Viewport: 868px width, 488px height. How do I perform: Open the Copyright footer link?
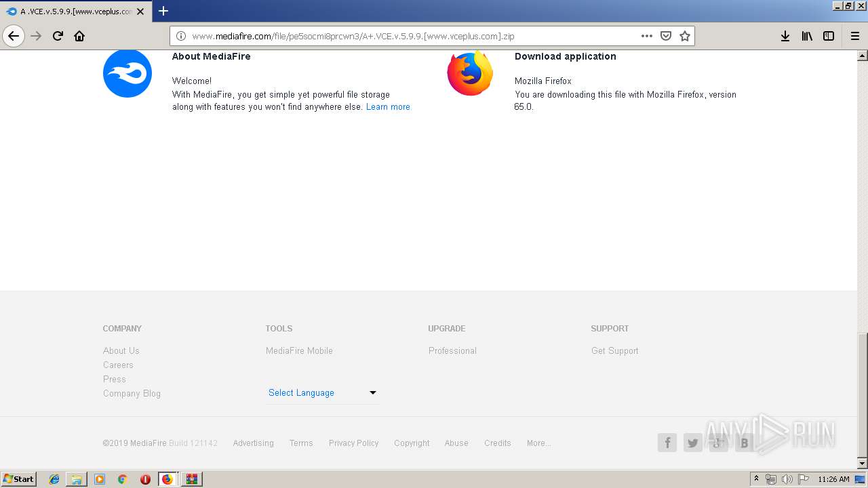(x=412, y=443)
